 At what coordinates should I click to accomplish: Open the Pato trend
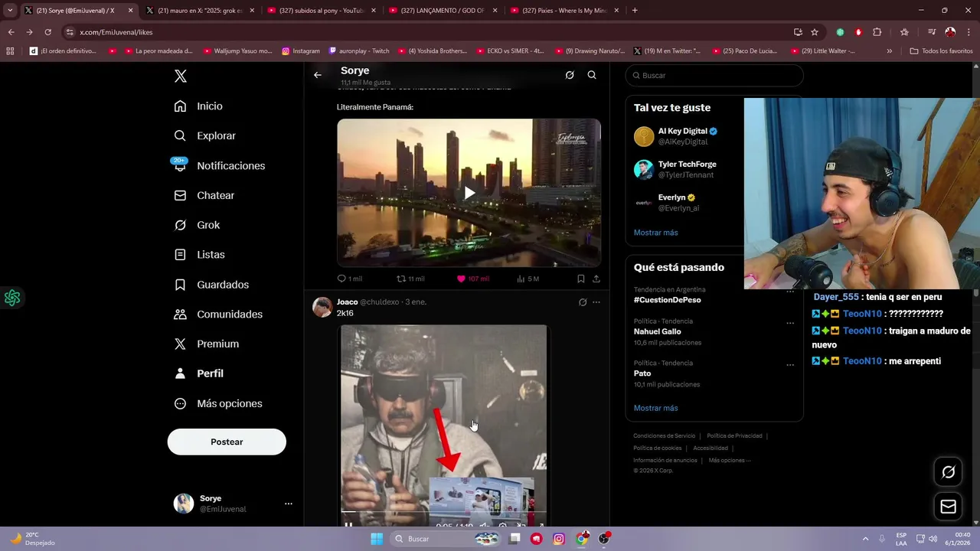pyautogui.click(x=642, y=373)
